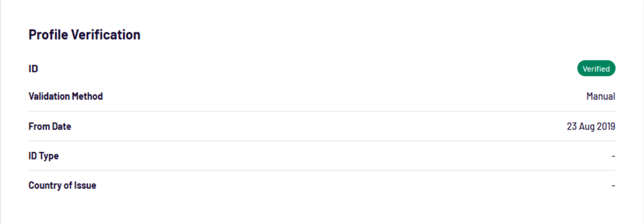Click the From Date label
The height and width of the screenshot is (224, 644).
tap(50, 127)
